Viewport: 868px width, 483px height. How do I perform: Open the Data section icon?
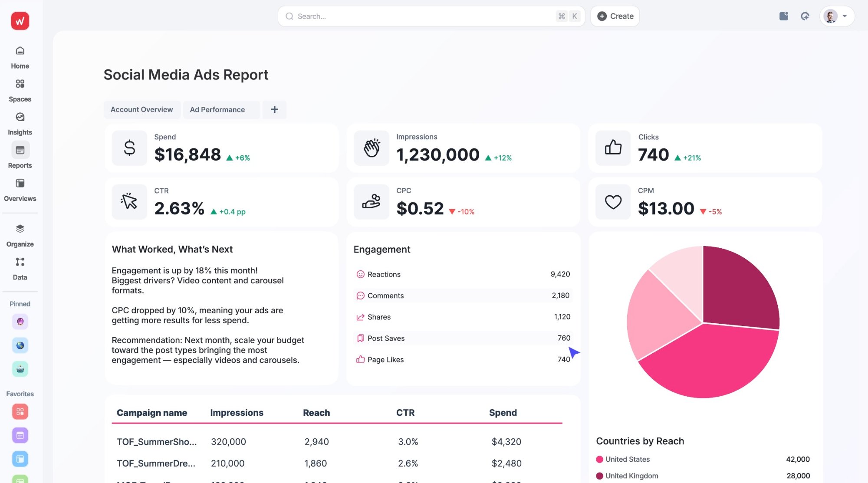click(x=20, y=262)
